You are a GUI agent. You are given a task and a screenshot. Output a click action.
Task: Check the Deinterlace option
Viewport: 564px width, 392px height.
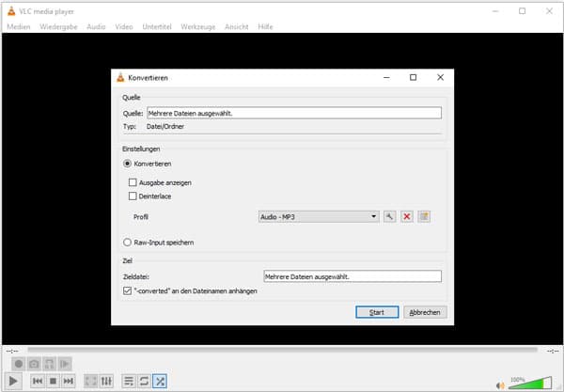133,196
